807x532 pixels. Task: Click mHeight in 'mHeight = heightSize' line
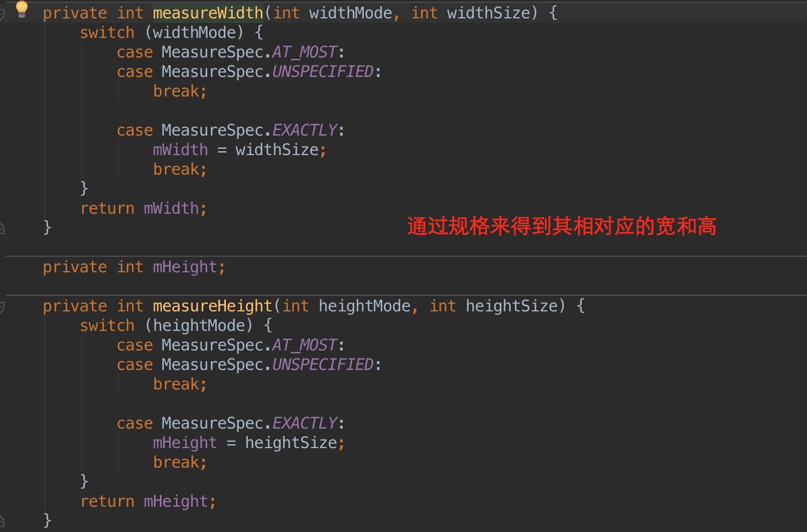185,443
